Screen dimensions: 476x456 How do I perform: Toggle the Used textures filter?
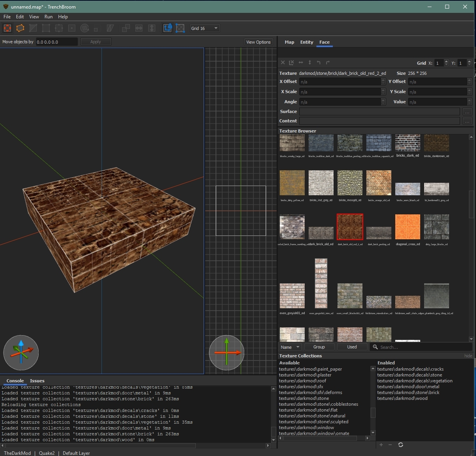click(352, 347)
